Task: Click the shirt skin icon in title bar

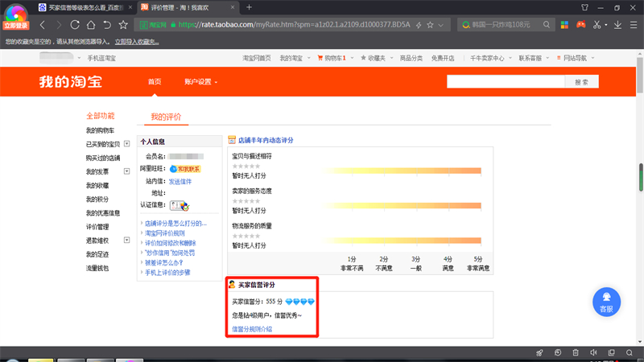Action: (585, 7)
